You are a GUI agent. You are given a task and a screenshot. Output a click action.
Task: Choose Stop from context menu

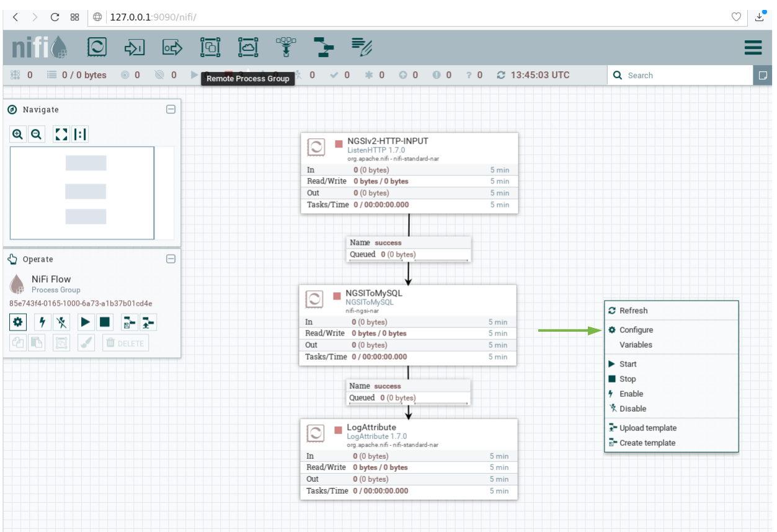coord(672,379)
